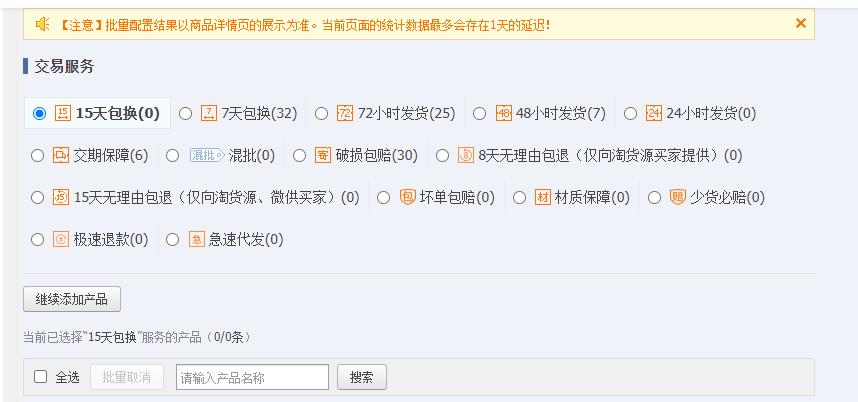Click the 48小时发货 service icon

504,113
